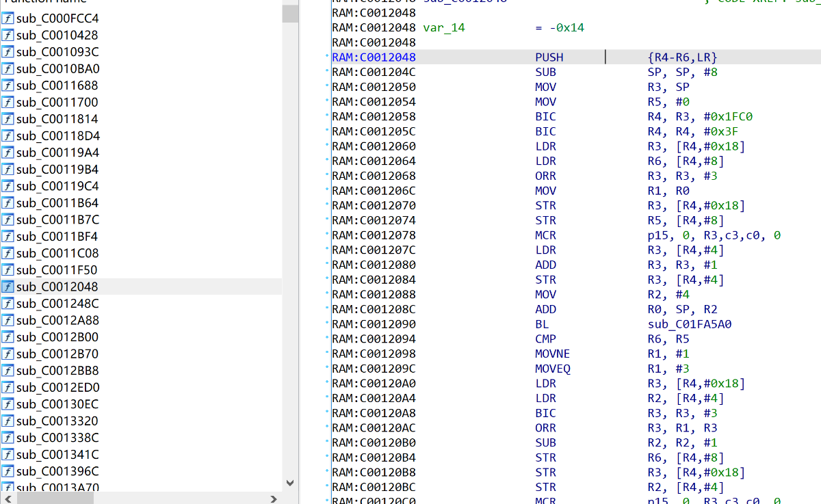The image size is (821, 504).
Task: Click the ADD instruction at C001208C
Action: coord(546,309)
